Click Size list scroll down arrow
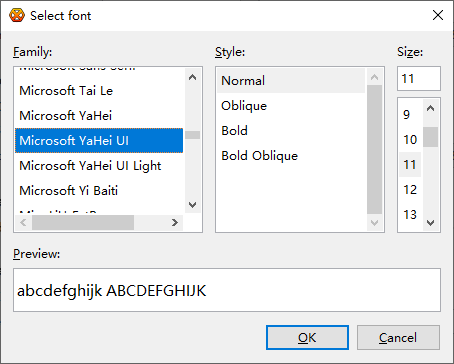Screen dimensions: 454x364 click(x=430, y=222)
